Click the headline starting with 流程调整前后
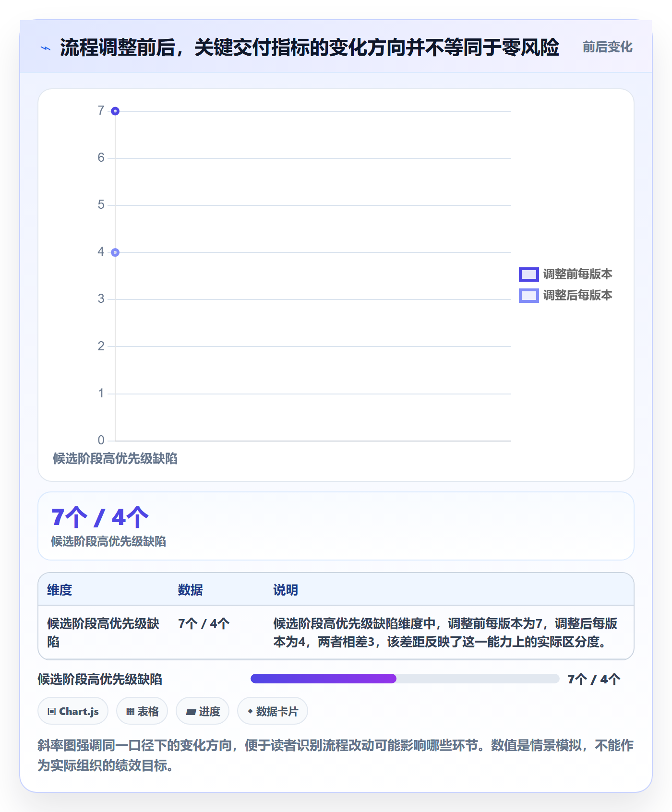This screenshot has width=672, height=812. coord(309,48)
